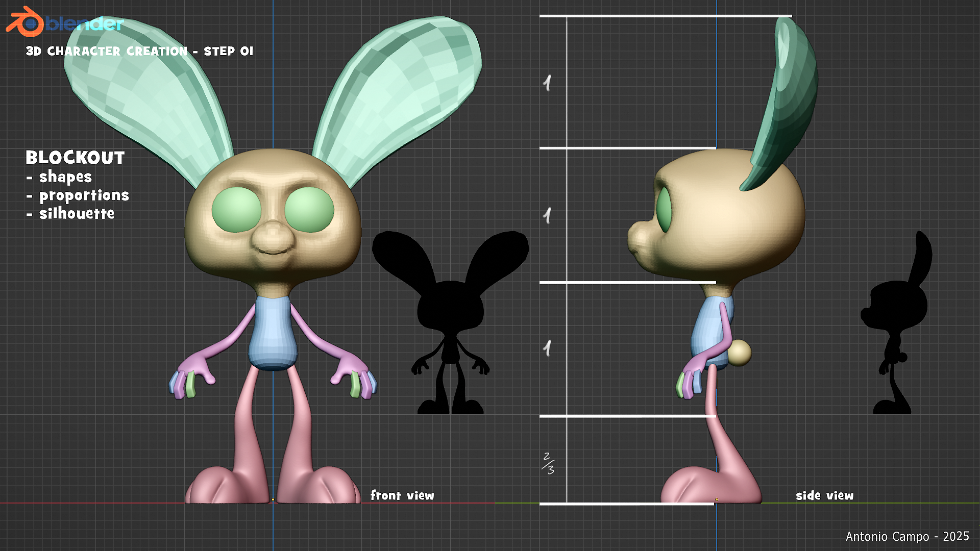
Task: Click the BLOCKOUT heading text
Action: (75, 158)
